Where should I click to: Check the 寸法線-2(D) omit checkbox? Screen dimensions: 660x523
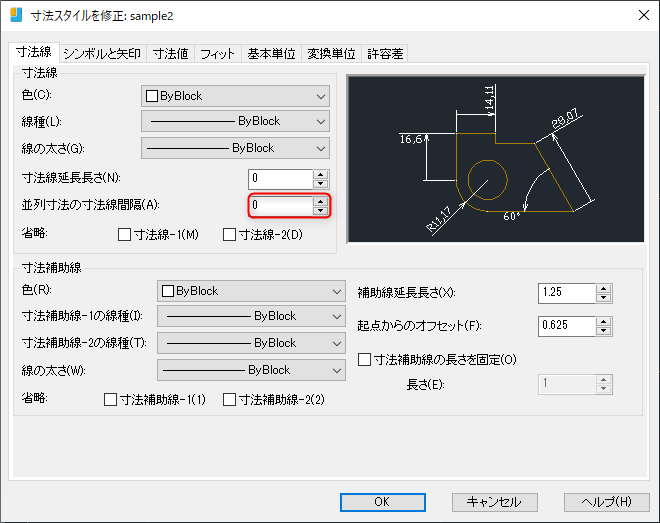coord(229,234)
